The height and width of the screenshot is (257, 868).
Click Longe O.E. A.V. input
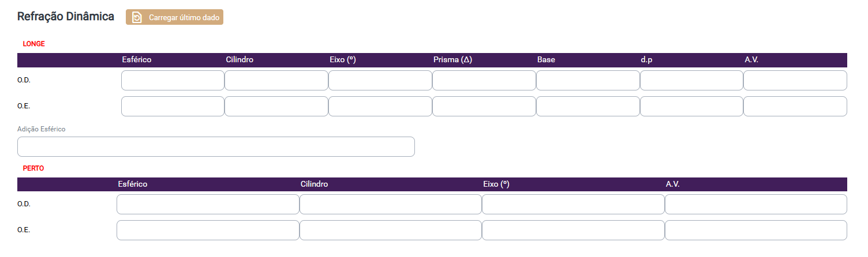pyautogui.click(x=795, y=107)
